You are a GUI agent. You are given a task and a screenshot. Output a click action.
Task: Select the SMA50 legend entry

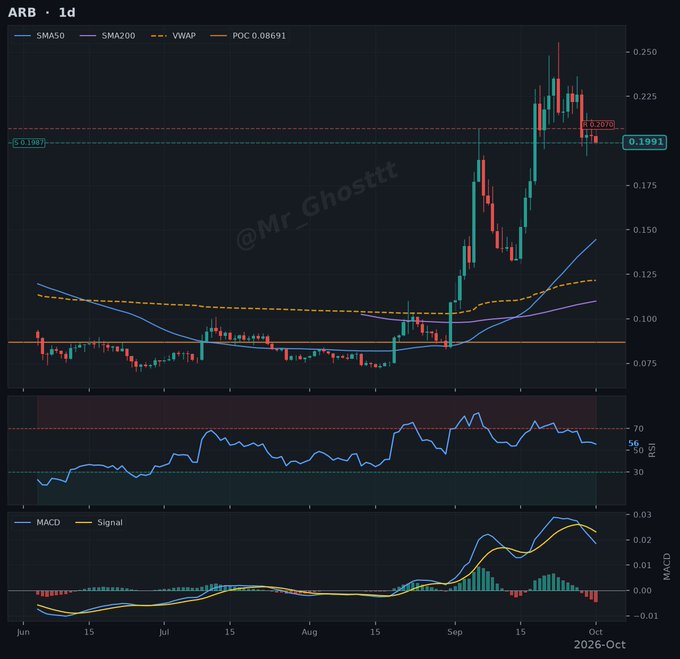point(39,36)
